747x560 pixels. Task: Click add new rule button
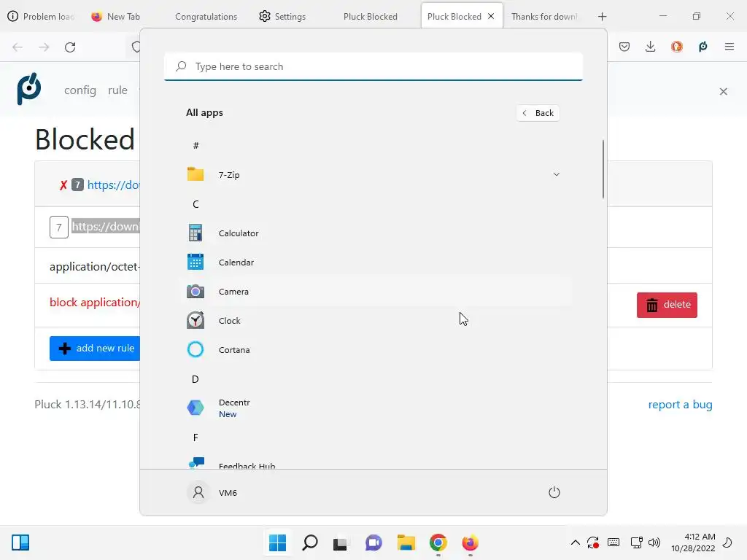point(95,348)
